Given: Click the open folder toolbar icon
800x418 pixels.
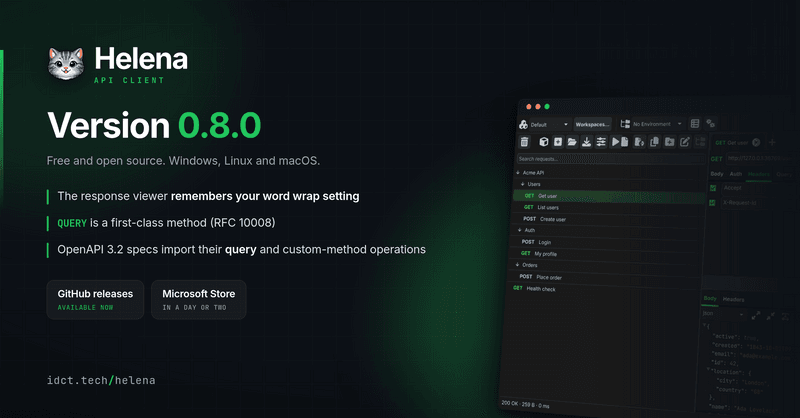Looking at the screenshot, I should pyautogui.click(x=572, y=142).
